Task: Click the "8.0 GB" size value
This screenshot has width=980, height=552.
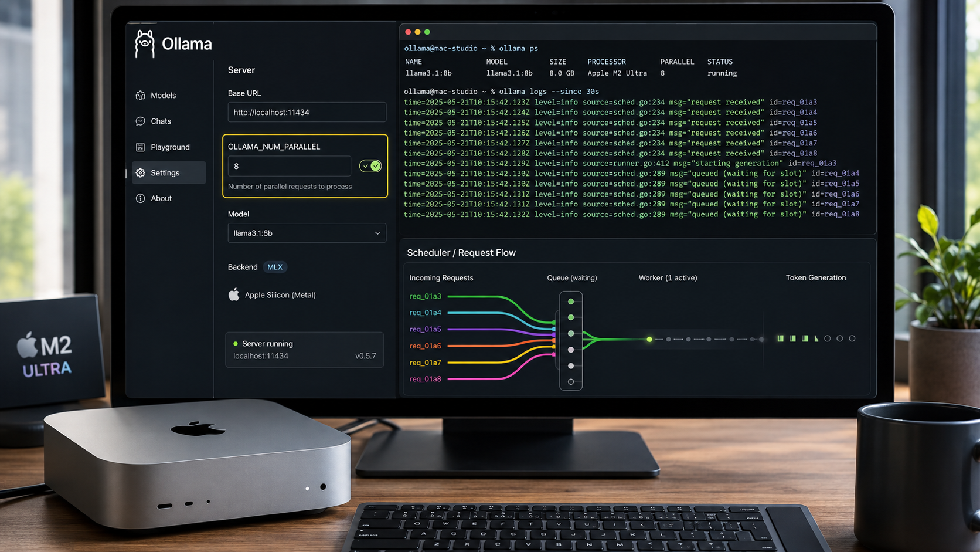Action: (x=562, y=73)
